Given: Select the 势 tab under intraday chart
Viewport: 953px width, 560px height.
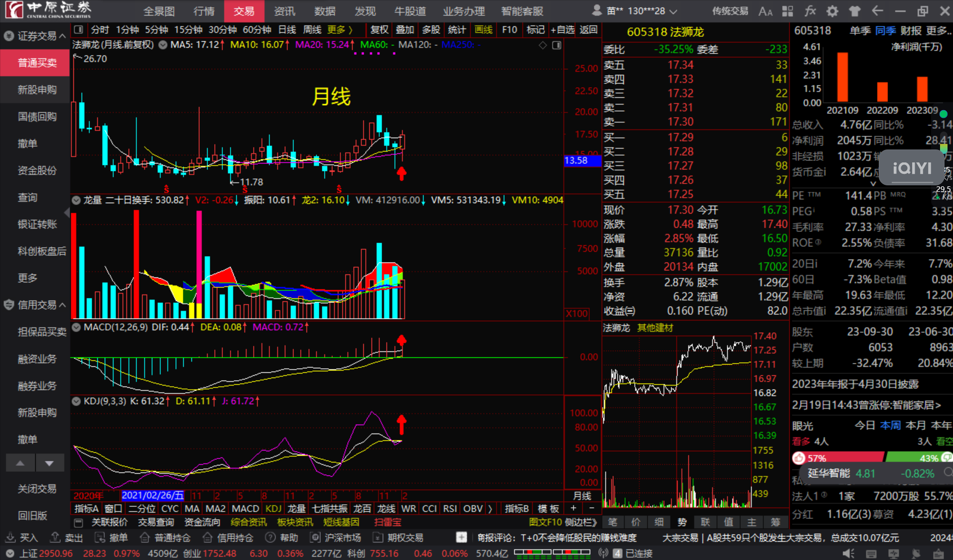Looking at the screenshot, I should [x=682, y=522].
